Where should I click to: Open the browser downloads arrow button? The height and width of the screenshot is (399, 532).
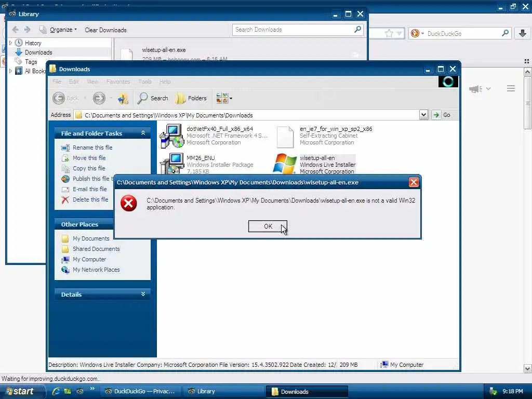(523, 33)
